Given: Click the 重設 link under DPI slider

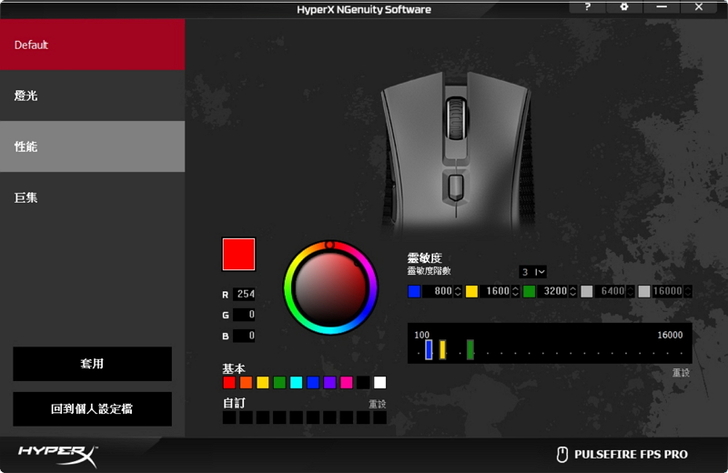Looking at the screenshot, I should click(x=681, y=372).
